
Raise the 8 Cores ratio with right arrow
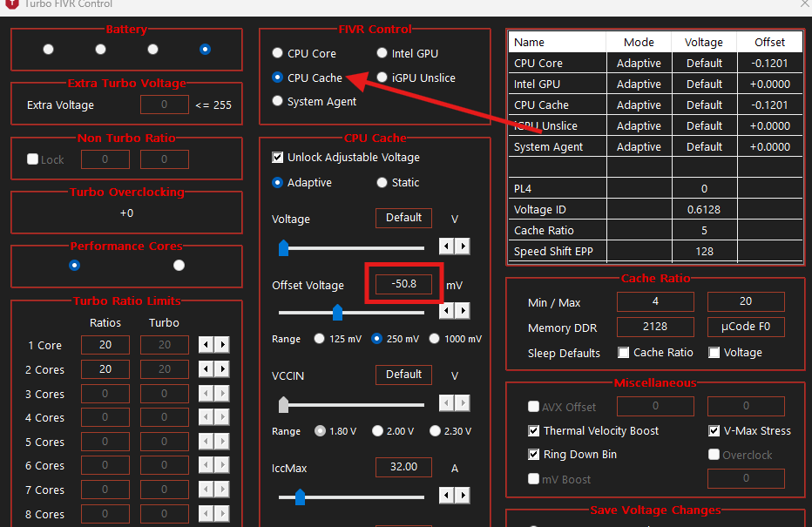click(x=222, y=514)
